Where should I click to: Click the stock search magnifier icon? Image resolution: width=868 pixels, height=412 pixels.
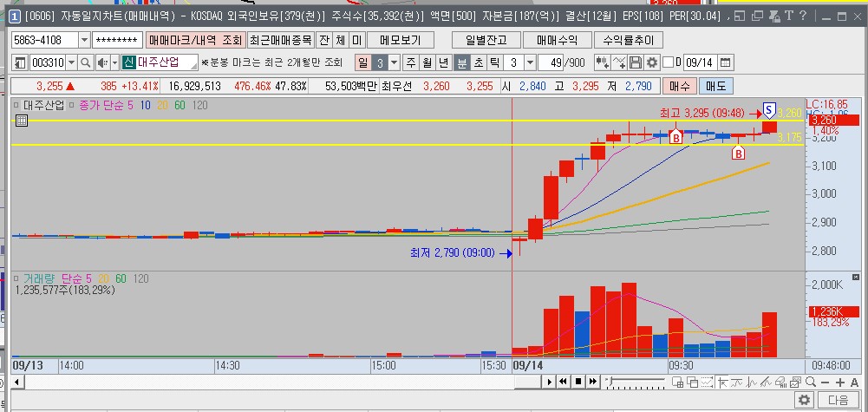tap(85, 62)
